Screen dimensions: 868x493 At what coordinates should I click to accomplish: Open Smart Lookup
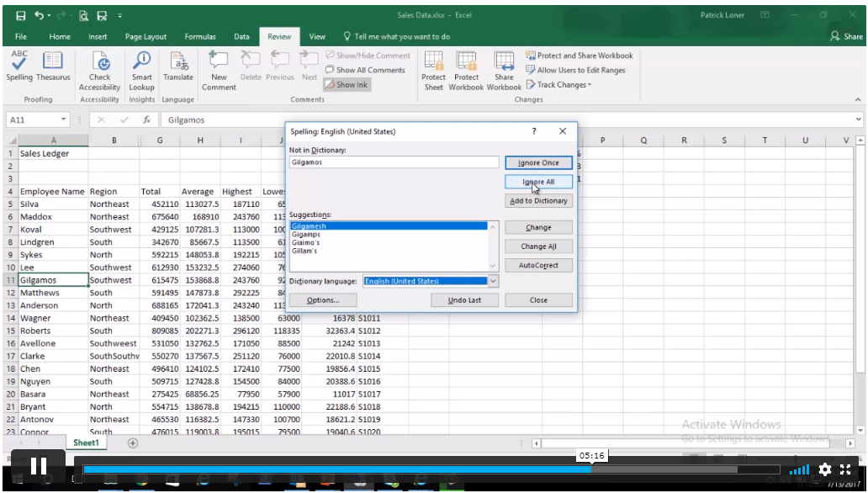coord(141,71)
